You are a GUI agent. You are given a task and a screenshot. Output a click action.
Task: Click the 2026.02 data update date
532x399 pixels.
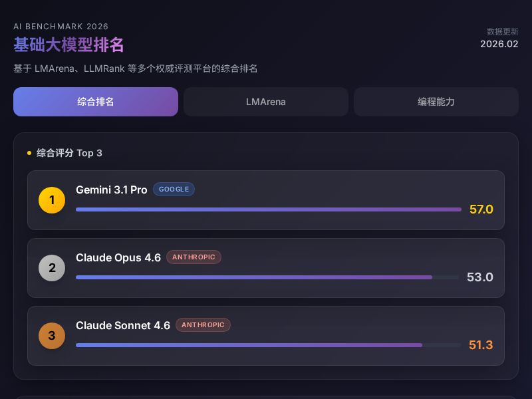pos(499,44)
